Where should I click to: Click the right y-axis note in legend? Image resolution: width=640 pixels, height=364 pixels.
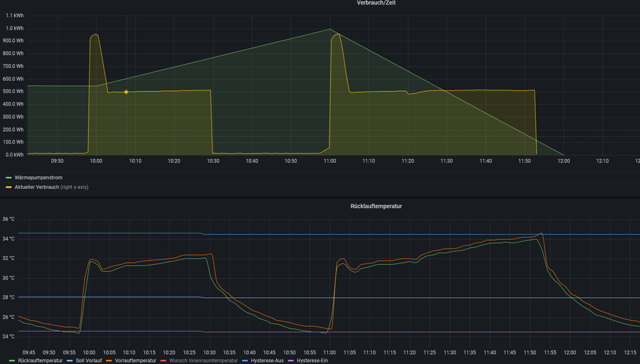(x=74, y=187)
